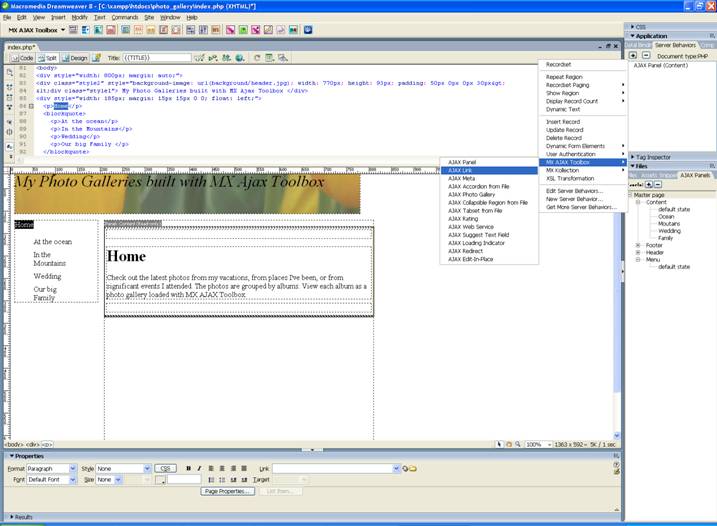Viewport: 717px width, 526px height.
Task: Click the pink-magenta diagonal icon in insert toolbar
Action: 230,30
